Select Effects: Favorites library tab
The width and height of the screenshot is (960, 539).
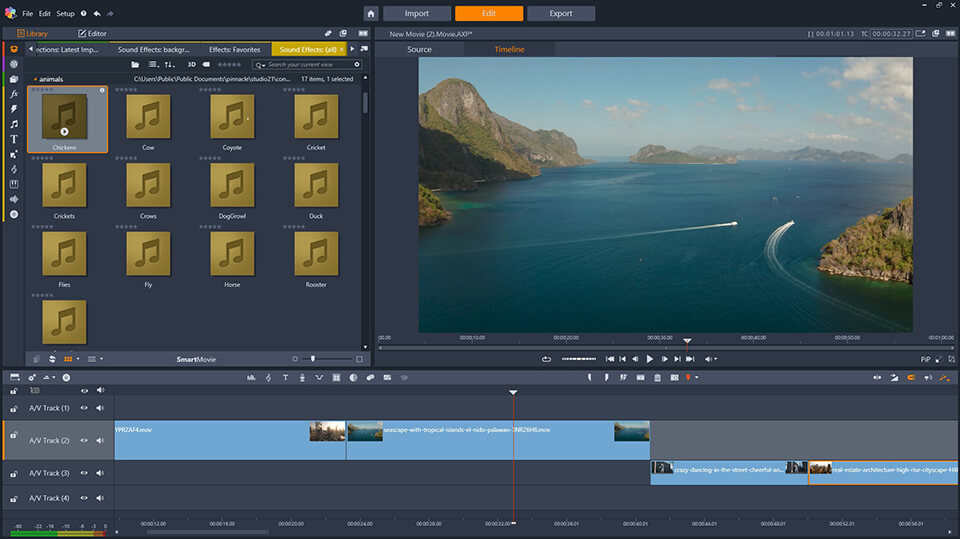click(x=234, y=50)
